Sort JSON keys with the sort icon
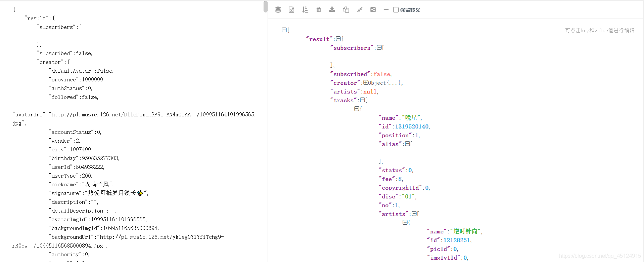This screenshot has width=644, height=262. (305, 10)
